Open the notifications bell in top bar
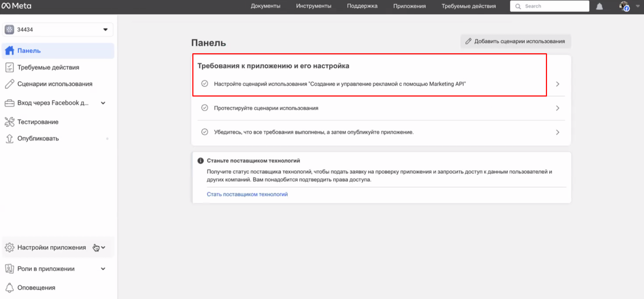 coord(599,6)
